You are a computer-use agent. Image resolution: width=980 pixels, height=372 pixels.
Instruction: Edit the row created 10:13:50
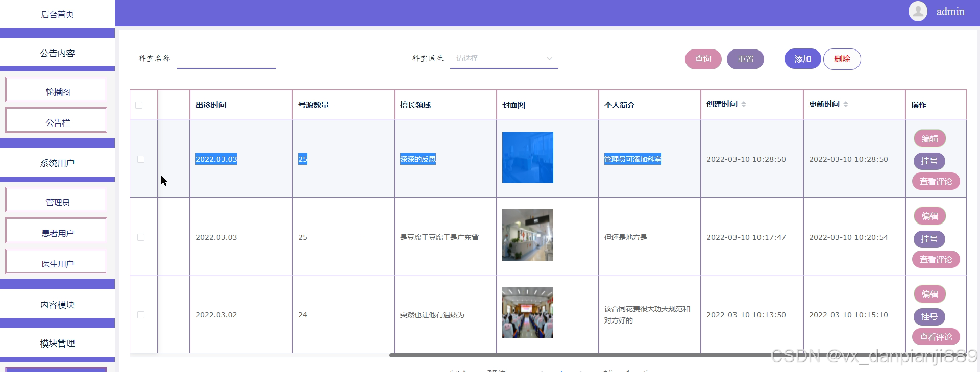(929, 294)
